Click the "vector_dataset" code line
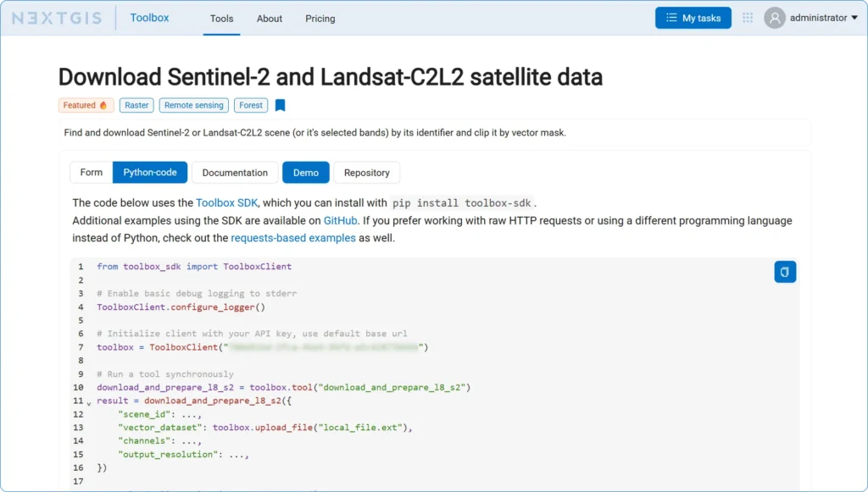868x492 pixels. [x=264, y=428]
